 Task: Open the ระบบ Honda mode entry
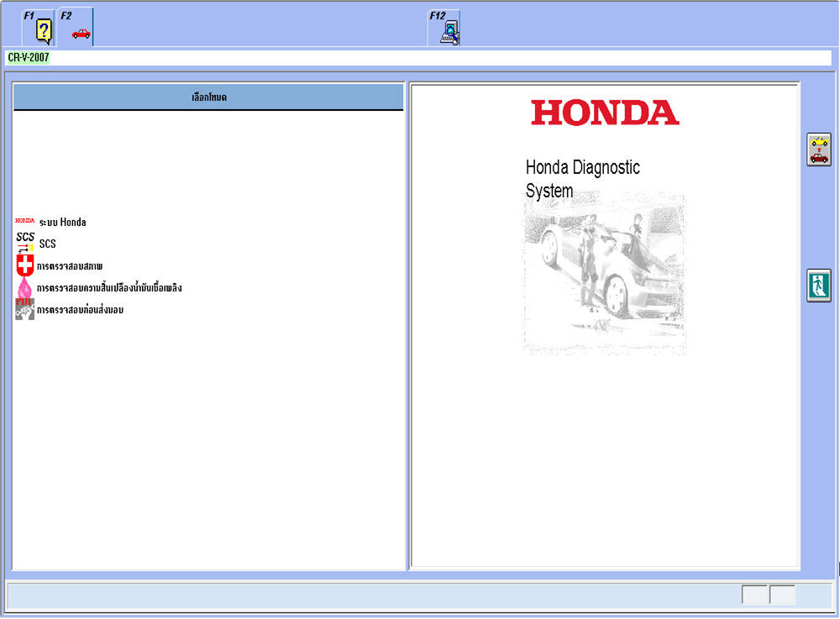(63, 223)
